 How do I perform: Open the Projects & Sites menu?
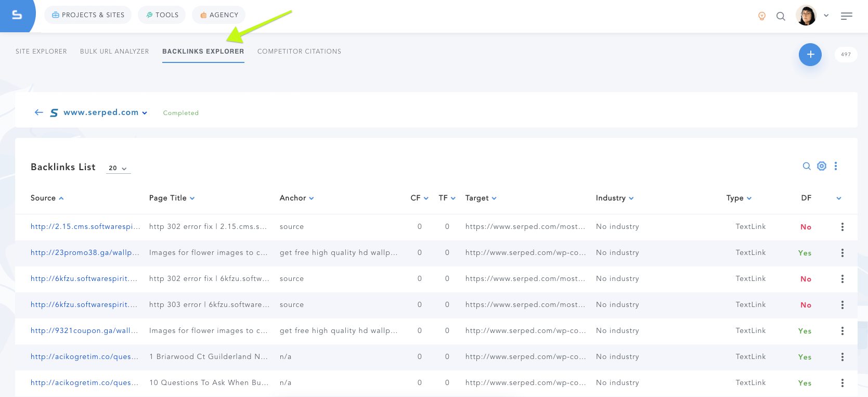tap(88, 15)
